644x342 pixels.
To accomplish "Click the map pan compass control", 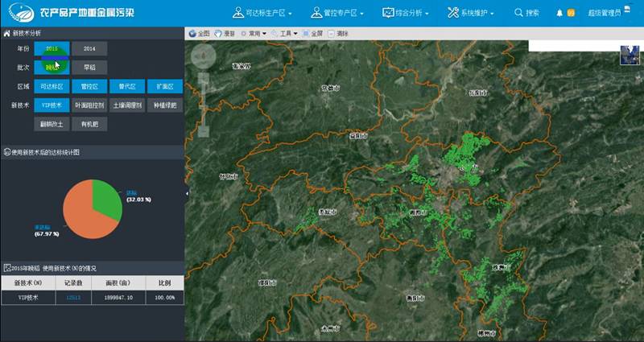I will click(x=204, y=57).
